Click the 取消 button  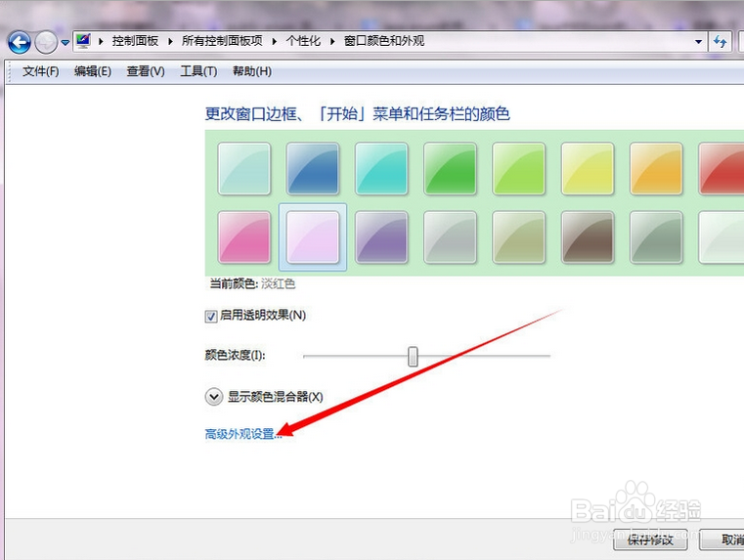722,540
